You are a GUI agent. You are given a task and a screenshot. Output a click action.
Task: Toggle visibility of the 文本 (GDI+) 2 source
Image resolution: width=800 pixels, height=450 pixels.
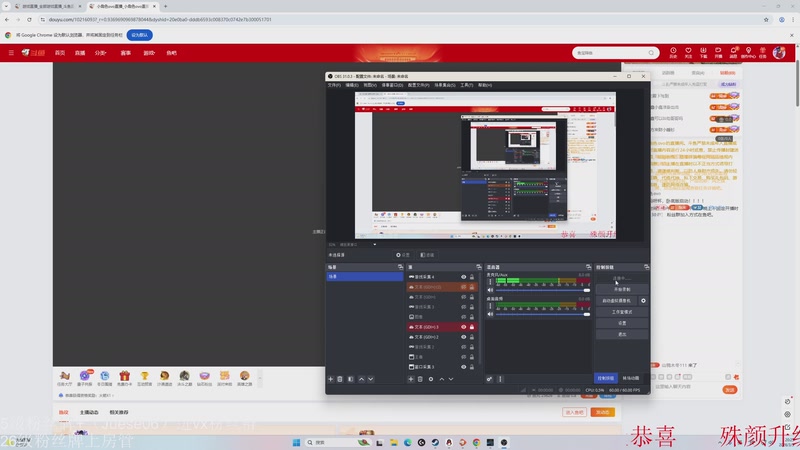pos(463,337)
